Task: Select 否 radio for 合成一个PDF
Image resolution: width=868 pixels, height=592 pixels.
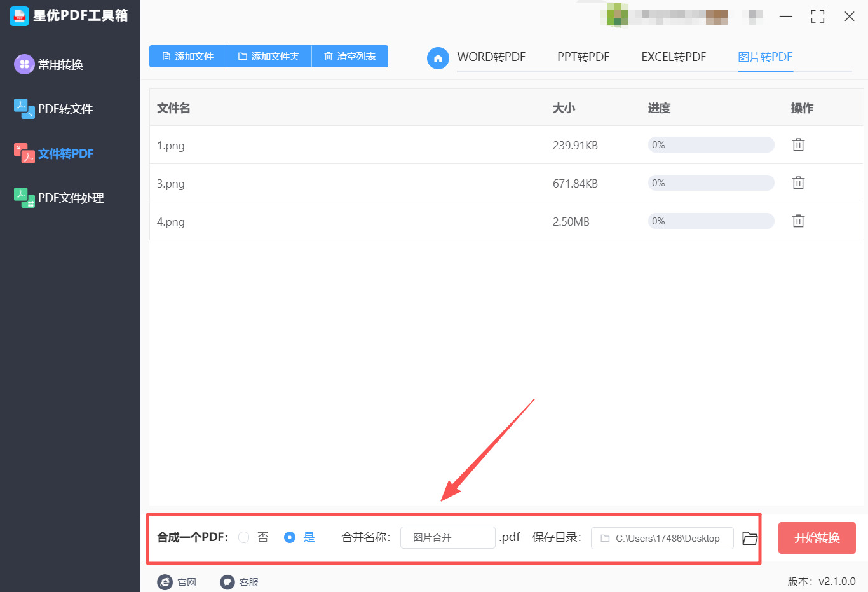Action: tap(244, 537)
